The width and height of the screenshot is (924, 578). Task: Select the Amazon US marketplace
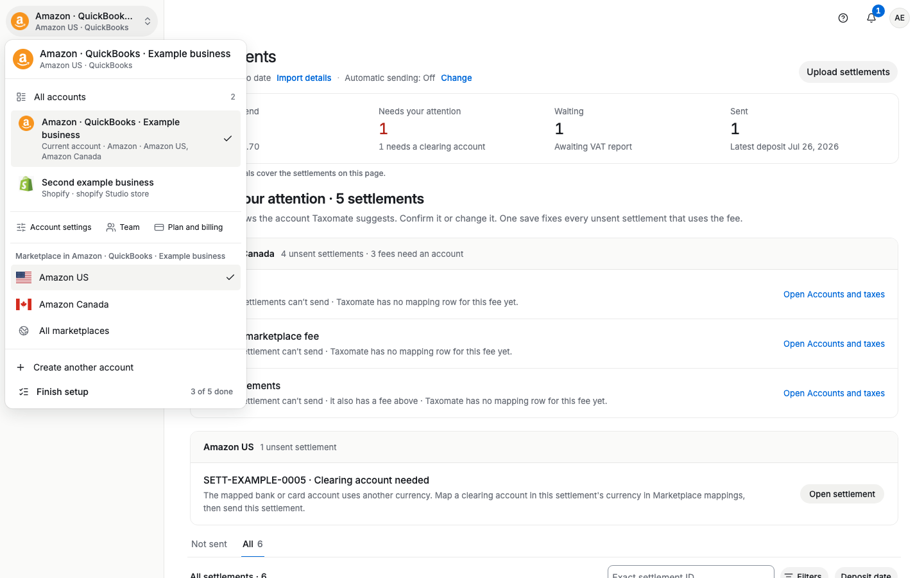coord(126,277)
